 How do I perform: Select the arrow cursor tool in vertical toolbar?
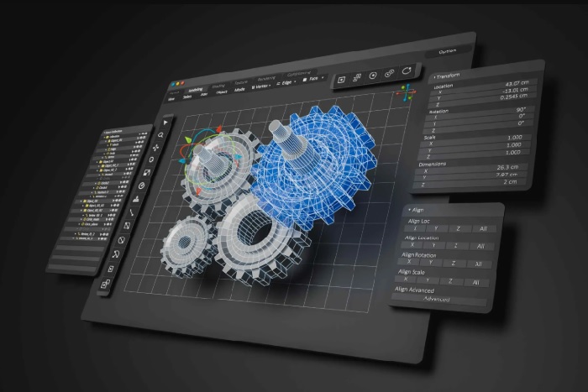click(x=165, y=122)
